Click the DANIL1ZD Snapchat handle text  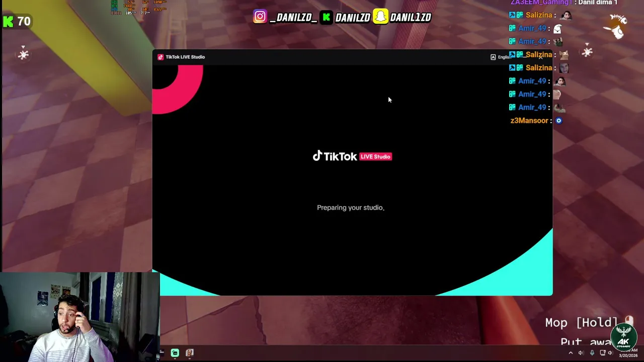coord(411,18)
